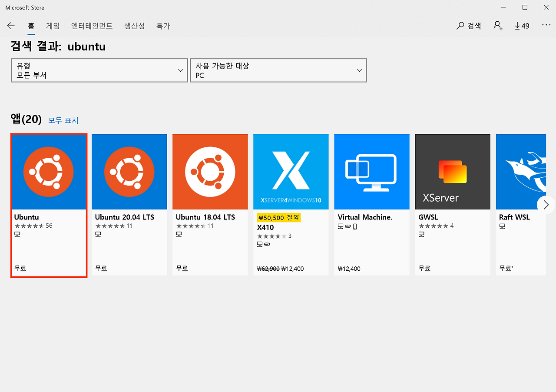
Task: Click mobile device icon under Virtual Machine.
Action: 355,226
